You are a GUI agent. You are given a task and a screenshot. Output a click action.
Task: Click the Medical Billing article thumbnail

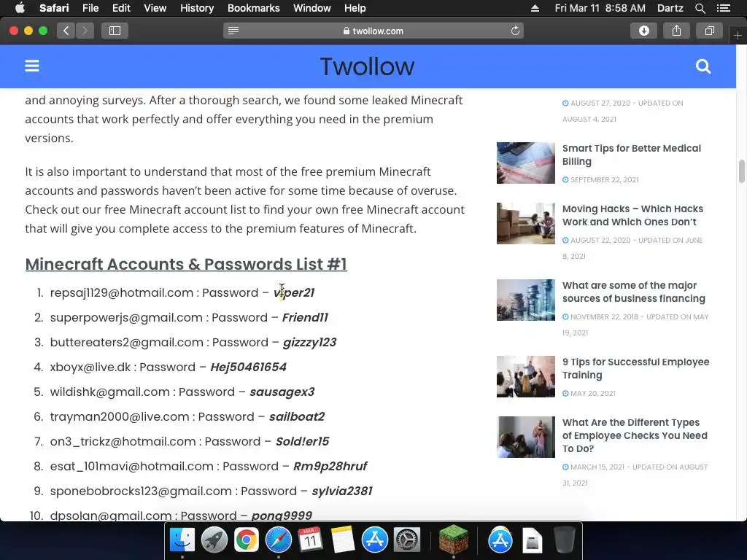[x=525, y=163]
